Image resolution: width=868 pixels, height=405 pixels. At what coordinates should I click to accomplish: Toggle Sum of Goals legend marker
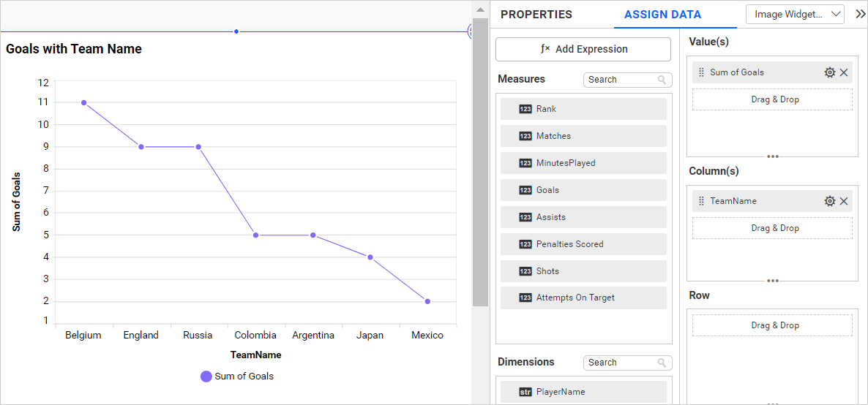coord(206,376)
